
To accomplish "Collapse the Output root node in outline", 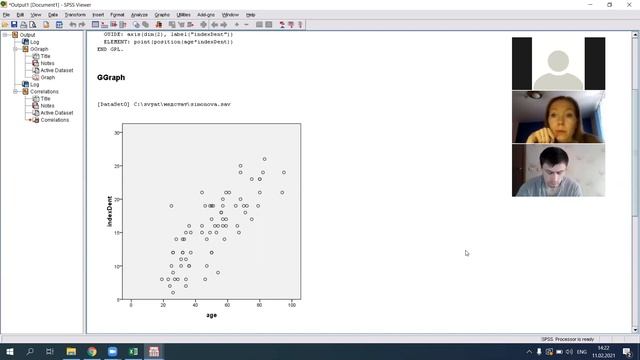I will click(x=5, y=35).
